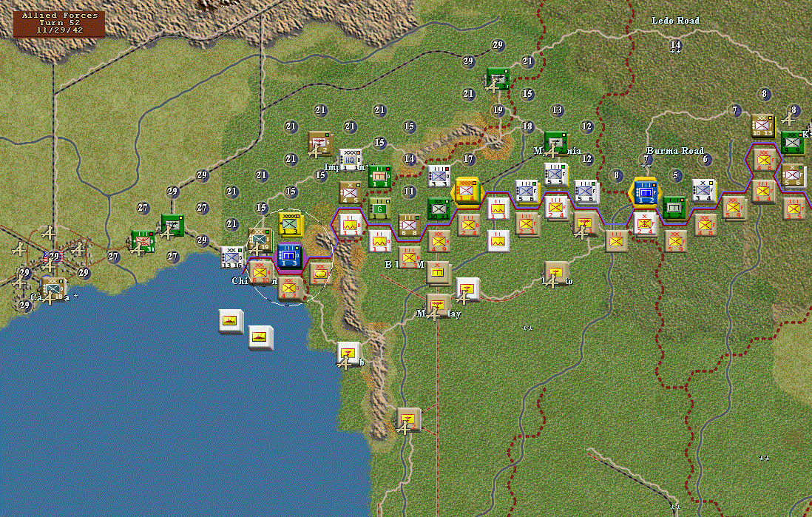Click white Japanese X unit marked 2-4
The image size is (812, 517).
coord(646,224)
